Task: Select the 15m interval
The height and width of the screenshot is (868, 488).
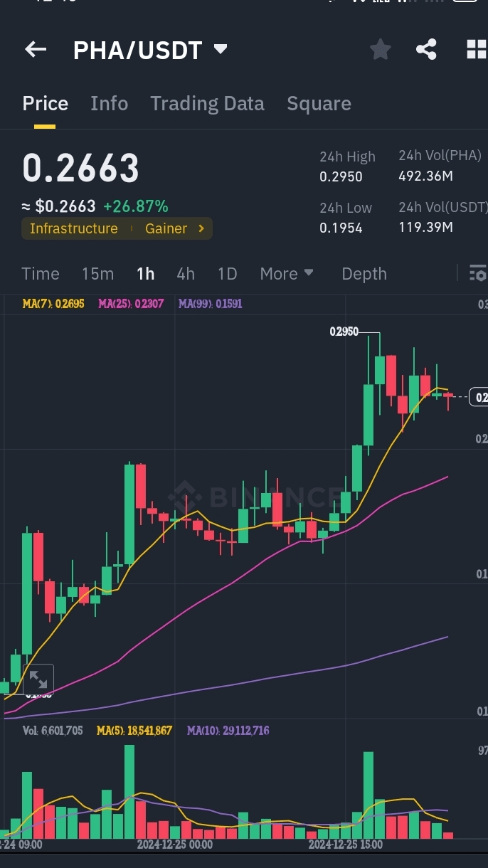Action: (x=97, y=273)
